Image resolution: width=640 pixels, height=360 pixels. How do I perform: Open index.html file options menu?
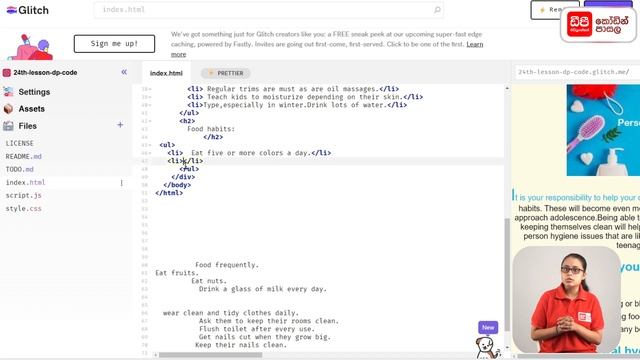tap(121, 183)
